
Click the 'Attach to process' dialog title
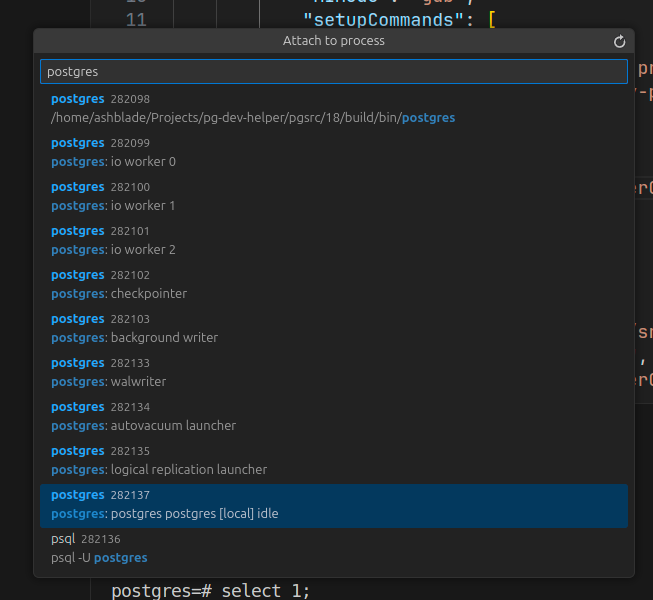point(333,41)
